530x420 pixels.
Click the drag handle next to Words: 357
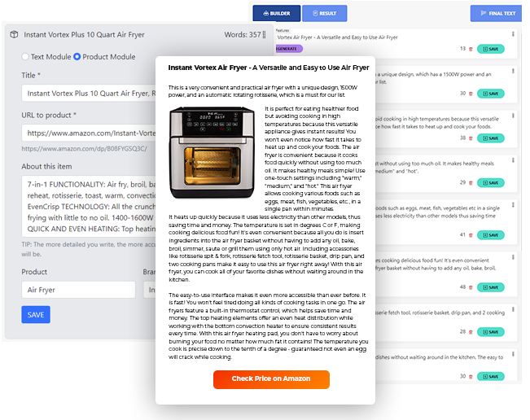(x=264, y=34)
